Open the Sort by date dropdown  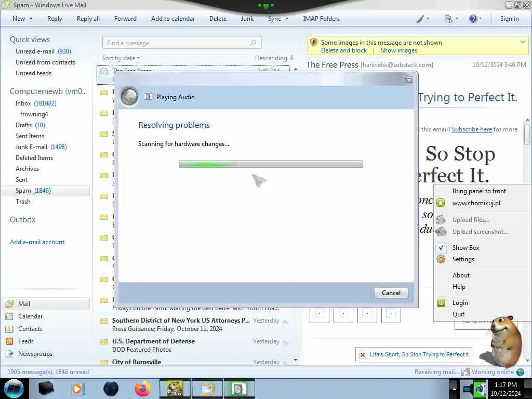(121, 58)
